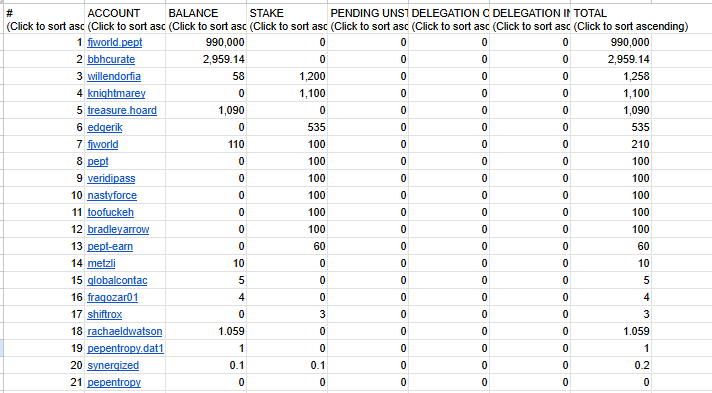Visit the metzli account link
712x393 pixels.
(101, 263)
